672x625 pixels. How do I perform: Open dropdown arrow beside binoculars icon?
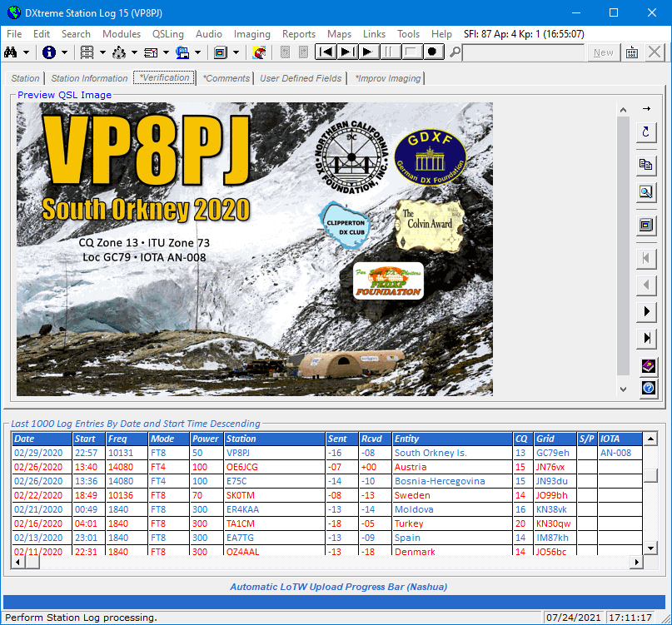(x=26, y=52)
